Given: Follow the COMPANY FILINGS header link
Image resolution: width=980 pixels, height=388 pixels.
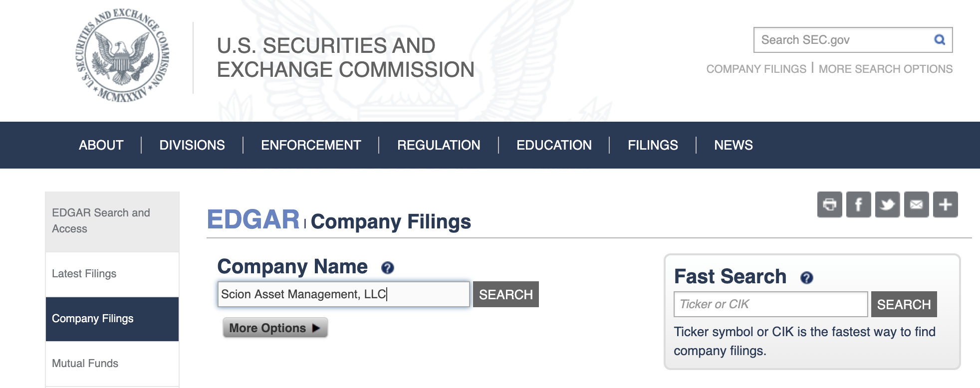Looking at the screenshot, I should coord(756,69).
